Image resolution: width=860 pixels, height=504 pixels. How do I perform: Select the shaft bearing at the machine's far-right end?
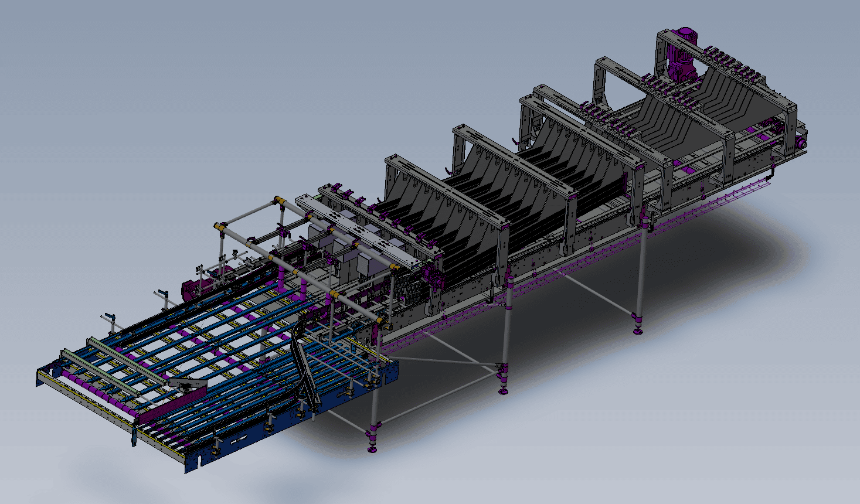click(800, 143)
